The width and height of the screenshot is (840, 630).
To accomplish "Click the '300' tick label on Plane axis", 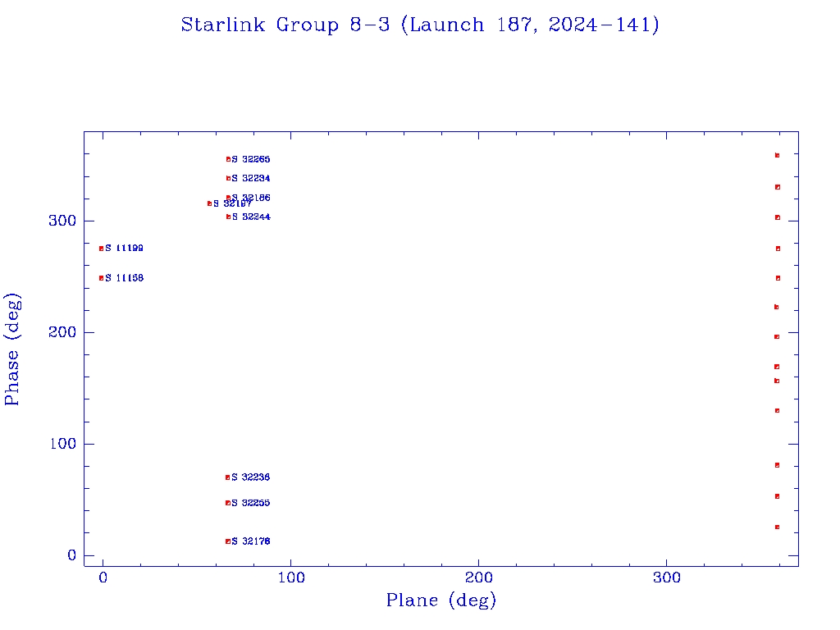I will click(666, 577).
